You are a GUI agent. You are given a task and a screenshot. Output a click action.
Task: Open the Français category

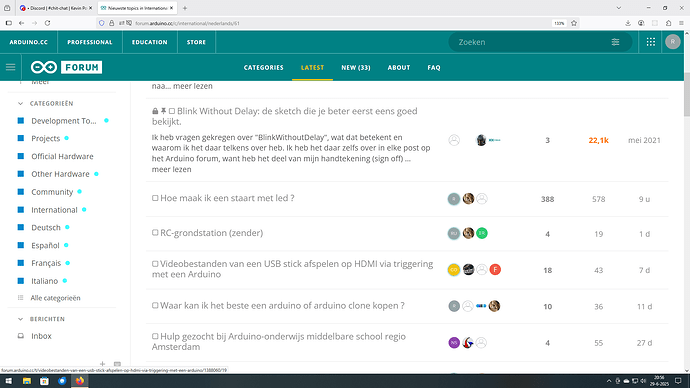coord(46,263)
